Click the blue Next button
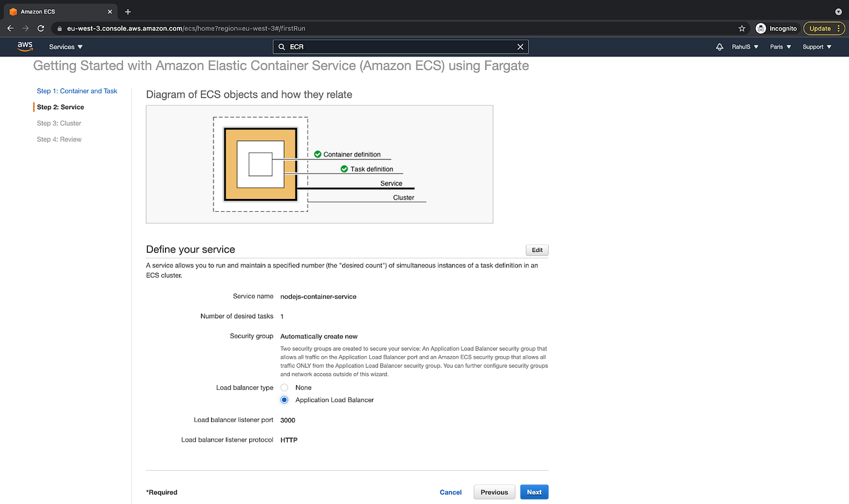849x504 pixels. pyautogui.click(x=534, y=492)
